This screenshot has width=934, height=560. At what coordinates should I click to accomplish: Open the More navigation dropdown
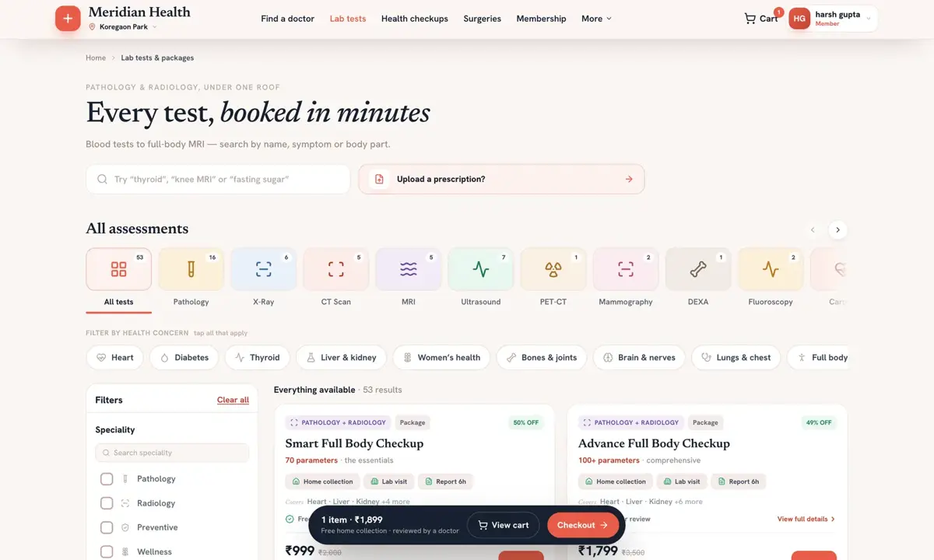tap(596, 19)
